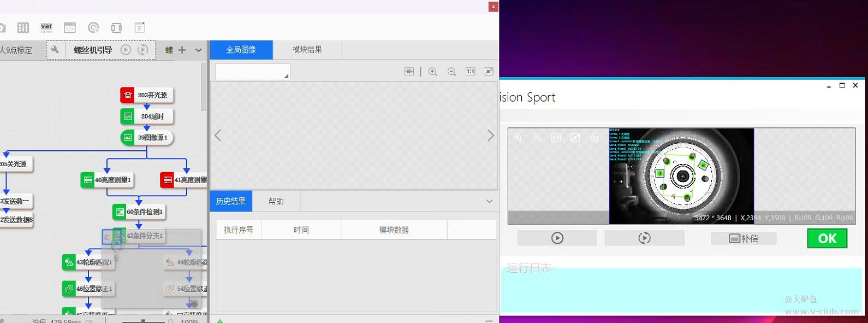Click the flow canvas vertical scrollbar
Viewport: 868px width, 323px height.
pyautogui.click(x=204, y=87)
